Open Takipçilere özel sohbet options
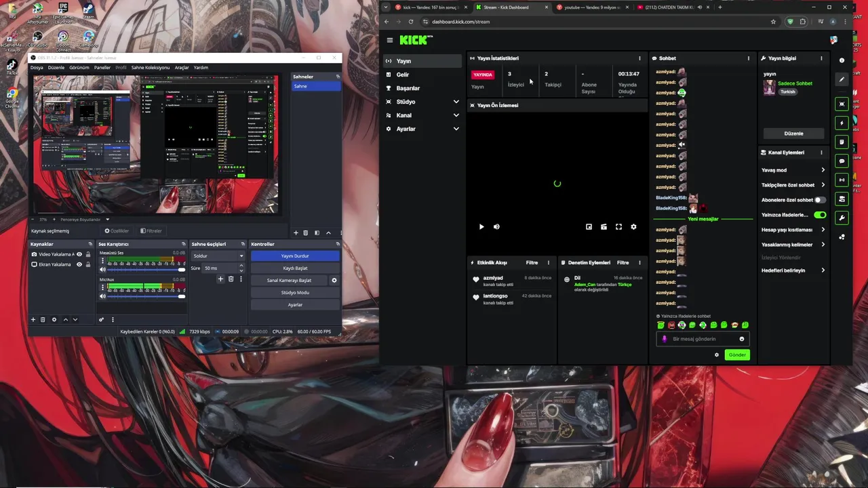The width and height of the screenshot is (868, 488). pyautogui.click(x=823, y=185)
